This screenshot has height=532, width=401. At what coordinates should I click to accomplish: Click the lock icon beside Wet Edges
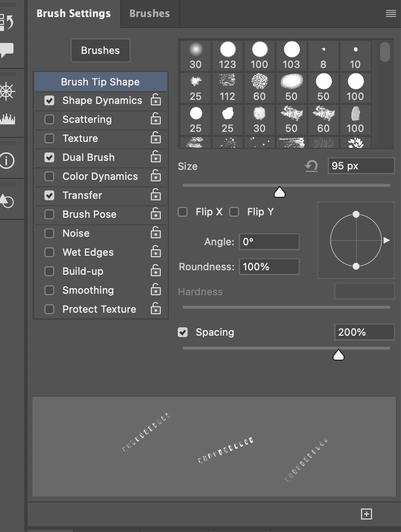(156, 252)
